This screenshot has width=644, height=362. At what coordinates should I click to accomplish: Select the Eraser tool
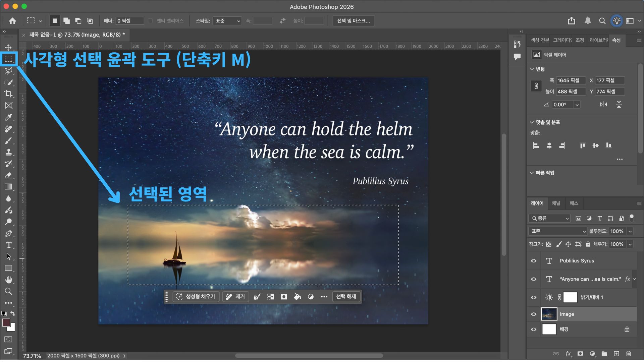point(9,175)
